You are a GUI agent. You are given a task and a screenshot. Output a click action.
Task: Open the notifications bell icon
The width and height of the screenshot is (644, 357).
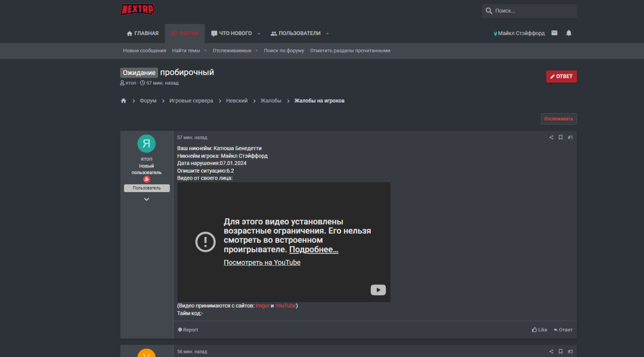[569, 33]
